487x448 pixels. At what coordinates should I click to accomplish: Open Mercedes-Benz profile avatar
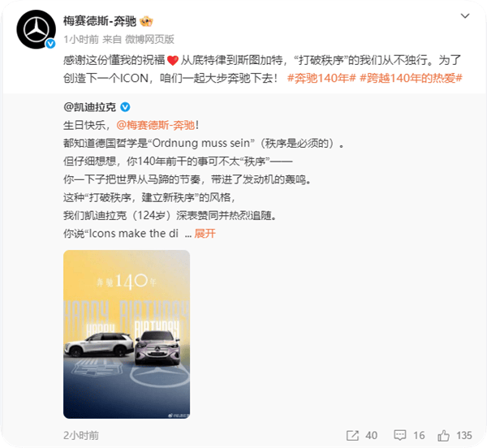[36, 29]
